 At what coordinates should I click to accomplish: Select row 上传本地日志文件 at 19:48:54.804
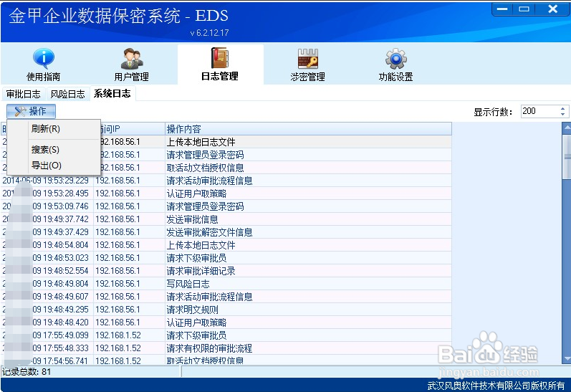[x=226, y=245]
